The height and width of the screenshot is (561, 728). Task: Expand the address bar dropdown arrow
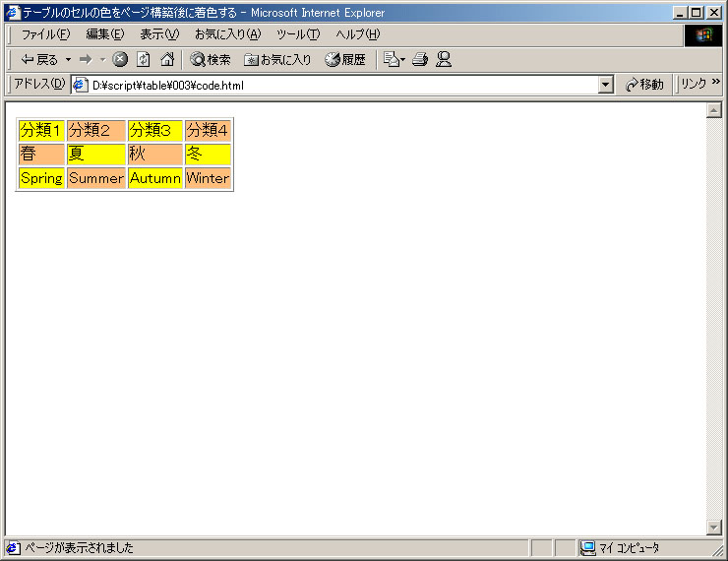coord(605,85)
